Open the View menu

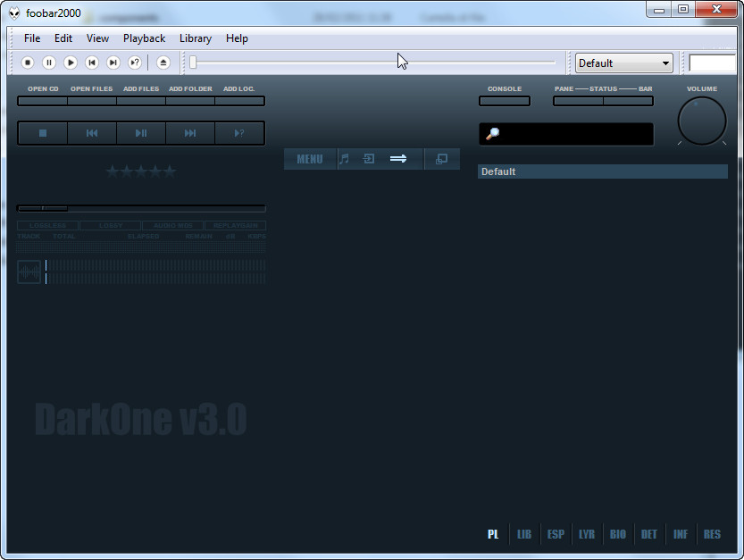click(x=97, y=38)
